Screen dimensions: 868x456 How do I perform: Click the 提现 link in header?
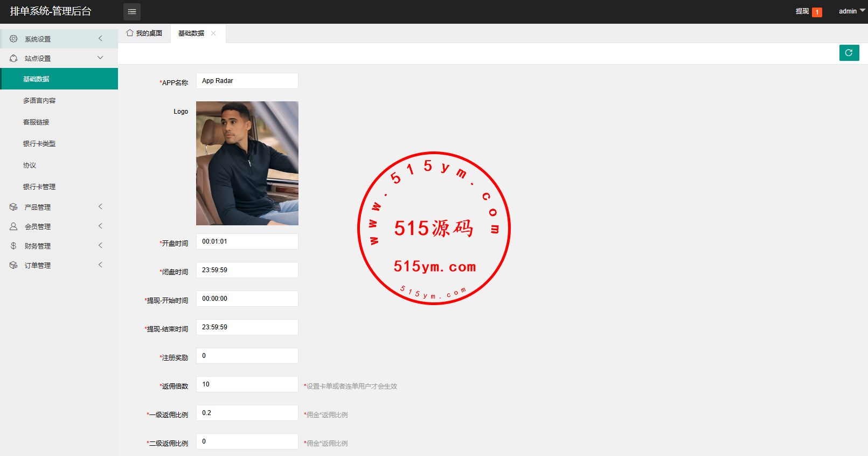coord(802,11)
